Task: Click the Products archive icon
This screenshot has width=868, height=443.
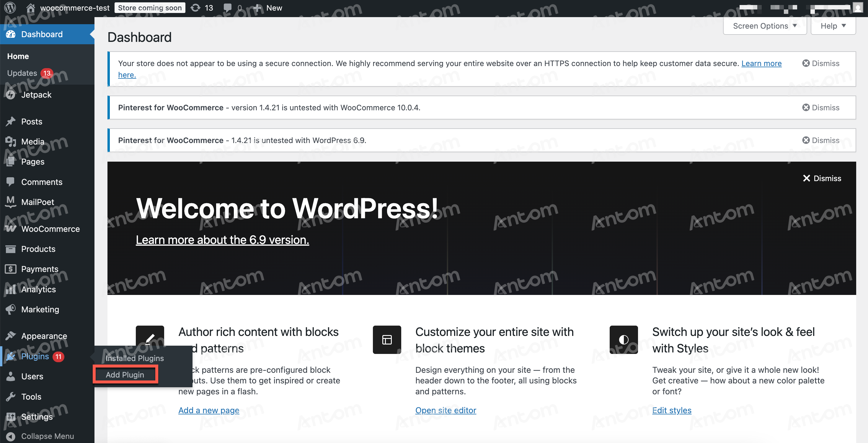Action: tap(11, 249)
